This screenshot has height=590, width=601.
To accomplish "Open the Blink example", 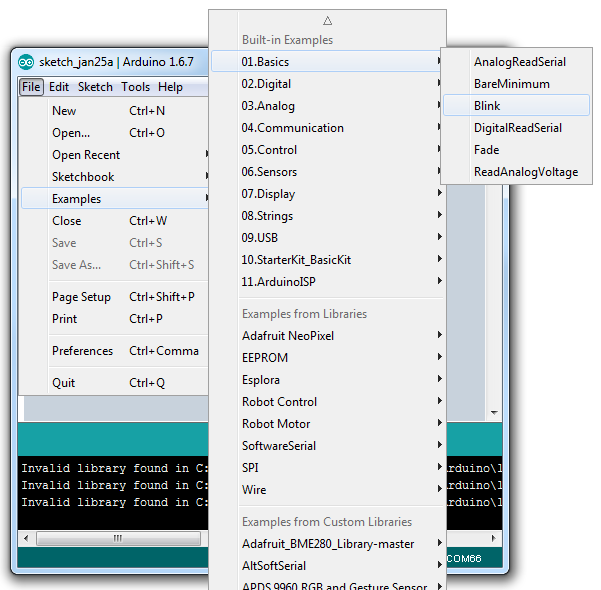I will [x=516, y=105].
